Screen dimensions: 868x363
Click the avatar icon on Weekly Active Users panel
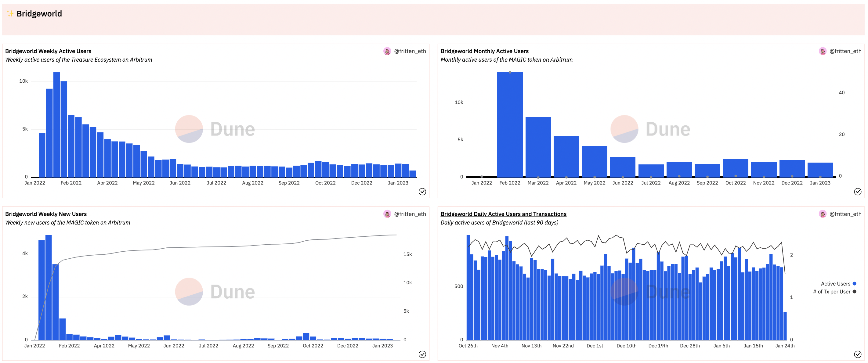point(387,51)
